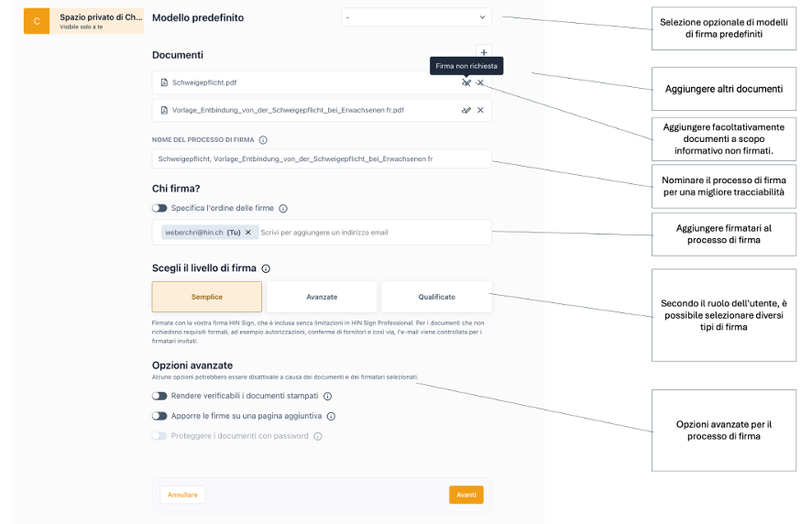Image resolution: width=812 pixels, height=524 pixels.
Task: Select the Avanzate signature level
Action: [x=322, y=297]
